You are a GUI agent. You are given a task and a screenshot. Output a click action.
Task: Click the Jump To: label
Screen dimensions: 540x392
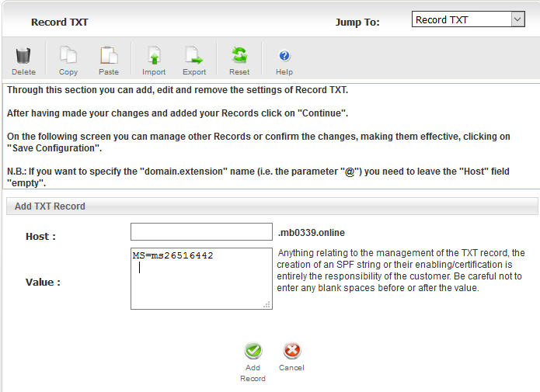coord(357,22)
